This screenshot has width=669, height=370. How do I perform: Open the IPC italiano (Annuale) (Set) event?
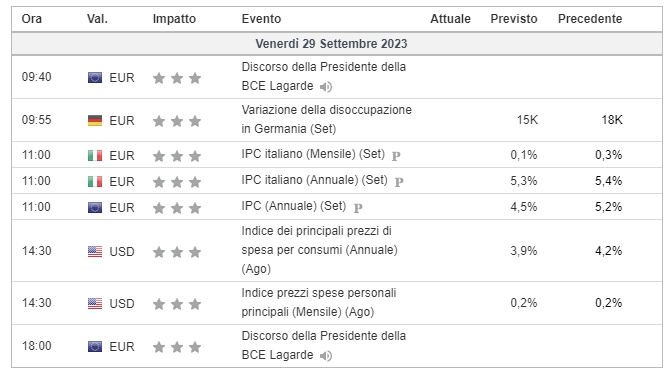pyautogui.click(x=314, y=180)
